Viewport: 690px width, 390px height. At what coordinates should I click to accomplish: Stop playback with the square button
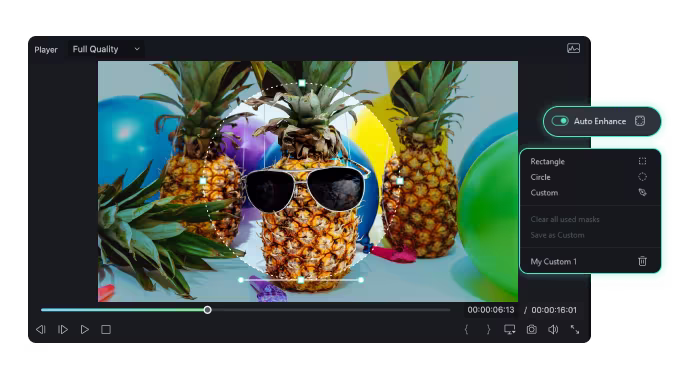click(x=106, y=329)
